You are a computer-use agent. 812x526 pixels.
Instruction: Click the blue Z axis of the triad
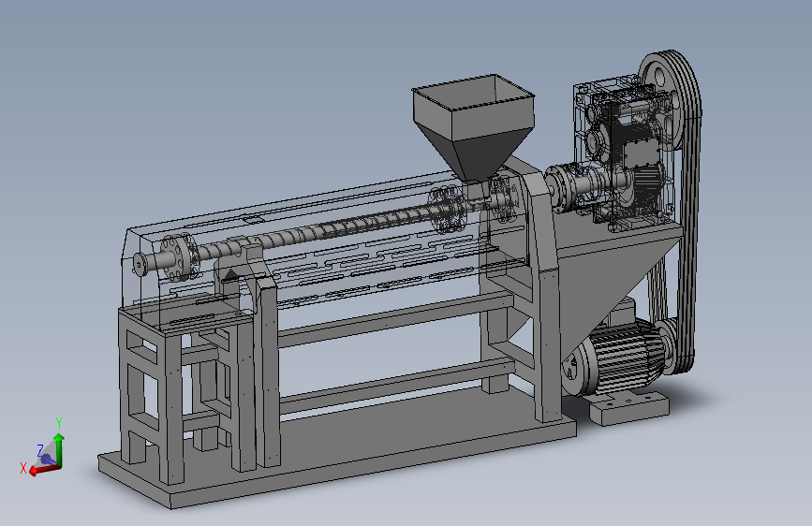pyautogui.click(x=48, y=459)
